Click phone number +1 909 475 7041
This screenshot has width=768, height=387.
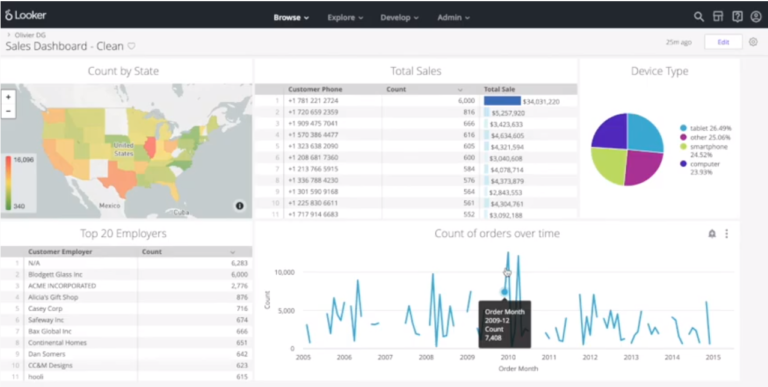tap(313, 123)
